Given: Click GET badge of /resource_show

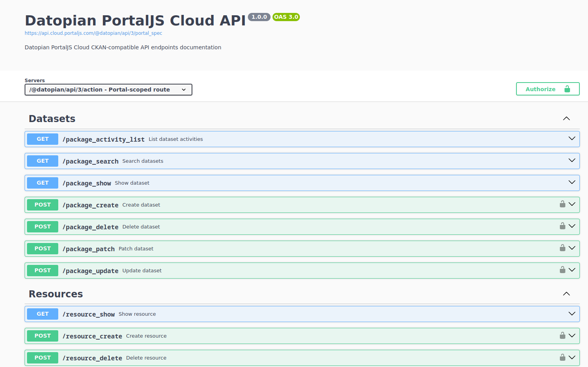Looking at the screenshot, I should [43, 314].
